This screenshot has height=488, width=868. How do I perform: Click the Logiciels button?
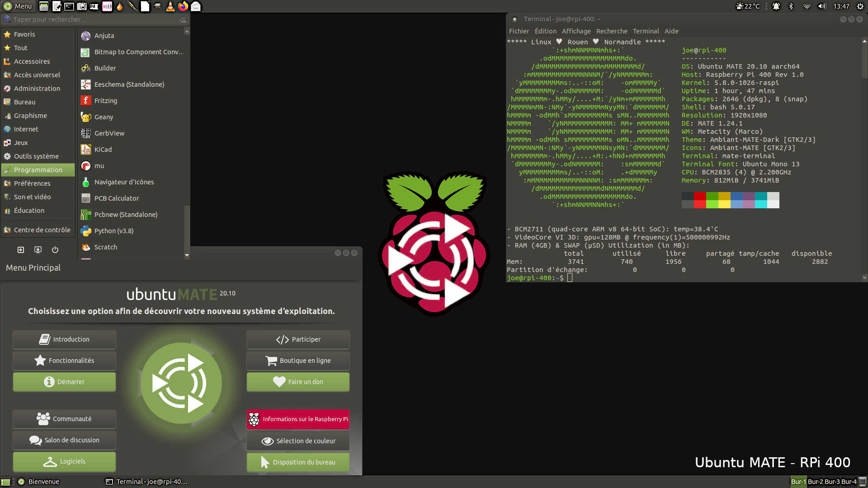[x=64, y=461]
